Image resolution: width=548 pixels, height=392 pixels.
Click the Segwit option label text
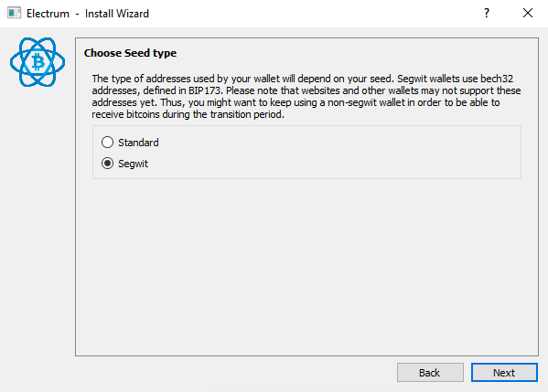[x=134, y=164]
